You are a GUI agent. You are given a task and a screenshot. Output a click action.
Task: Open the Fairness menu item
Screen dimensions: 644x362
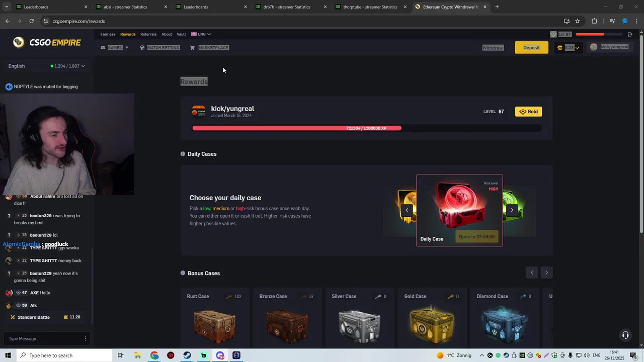[x=108, y=34]
